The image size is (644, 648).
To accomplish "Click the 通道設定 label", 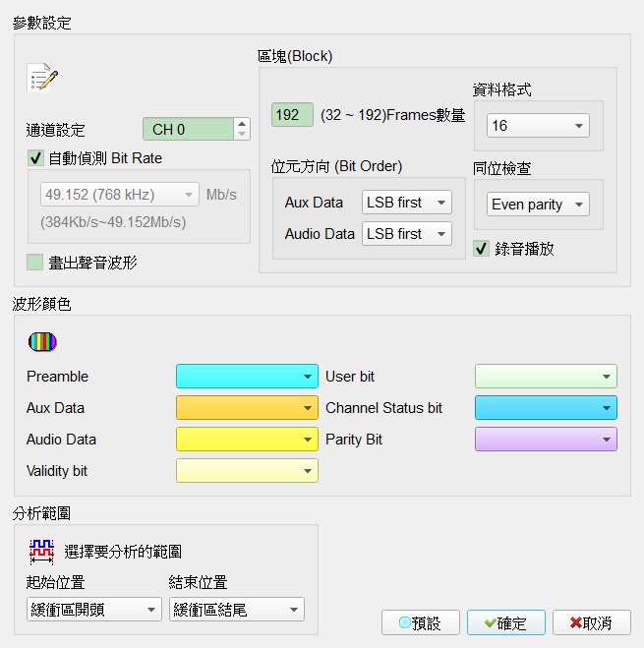I will point(55,130).
